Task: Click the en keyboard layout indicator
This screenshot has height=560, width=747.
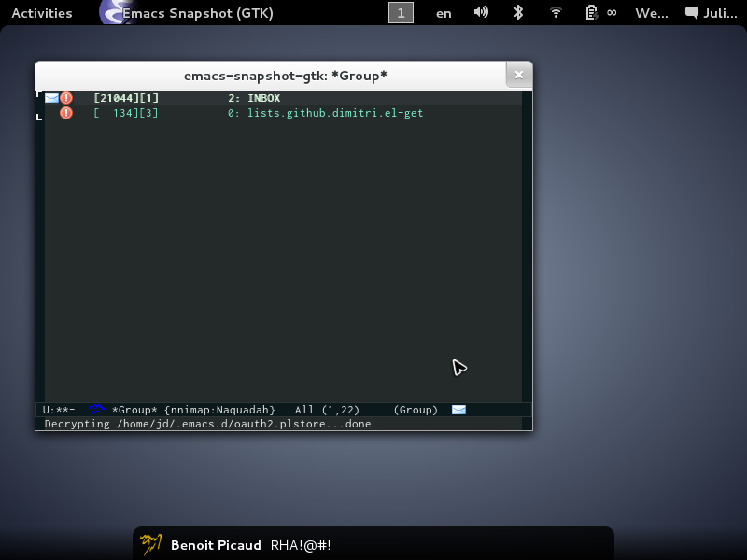Action: (443, 12)
